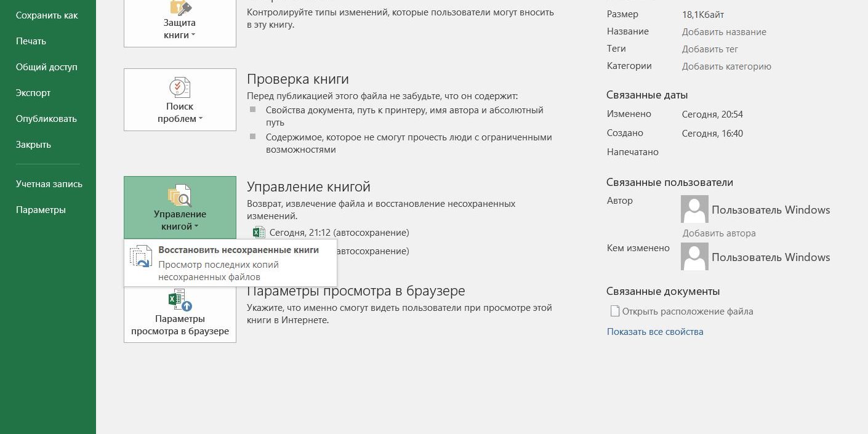The height and width of the screenshot is (434, 868).
Task: Click the Открыть расположение файла icon
Action: (614, 311)
